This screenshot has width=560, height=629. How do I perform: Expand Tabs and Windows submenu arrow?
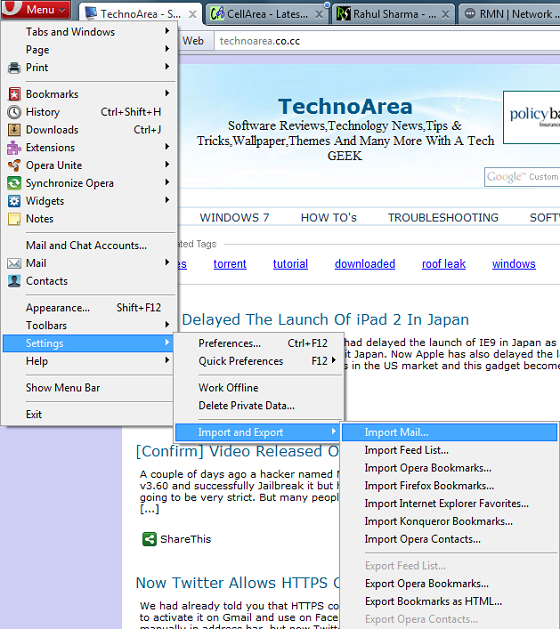[167, 31]
